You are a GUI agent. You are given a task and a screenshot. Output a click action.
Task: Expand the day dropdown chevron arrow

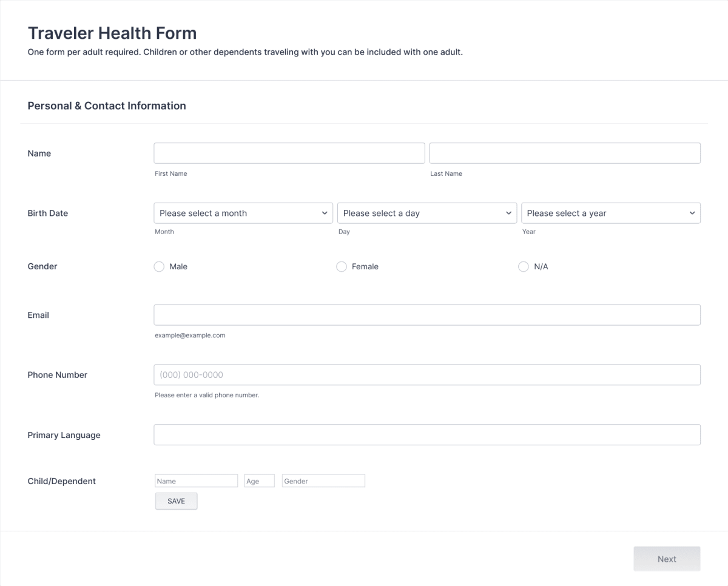[509, 213]
